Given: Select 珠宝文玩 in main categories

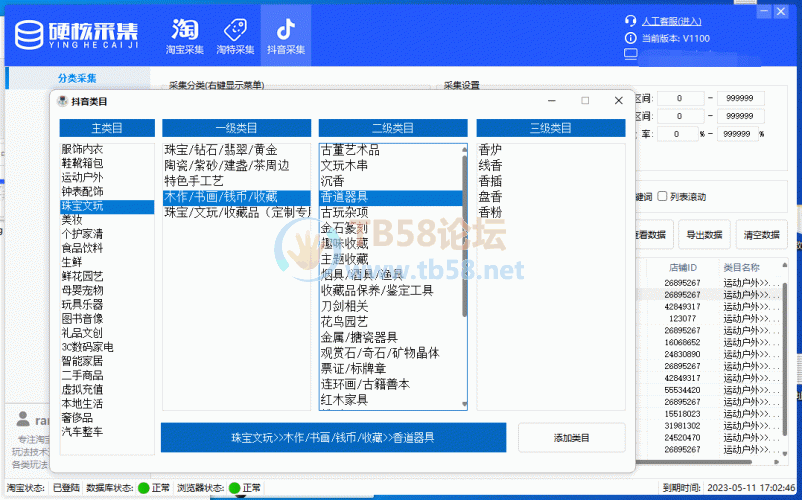Looking at the screenshot, I should [107, 206].
